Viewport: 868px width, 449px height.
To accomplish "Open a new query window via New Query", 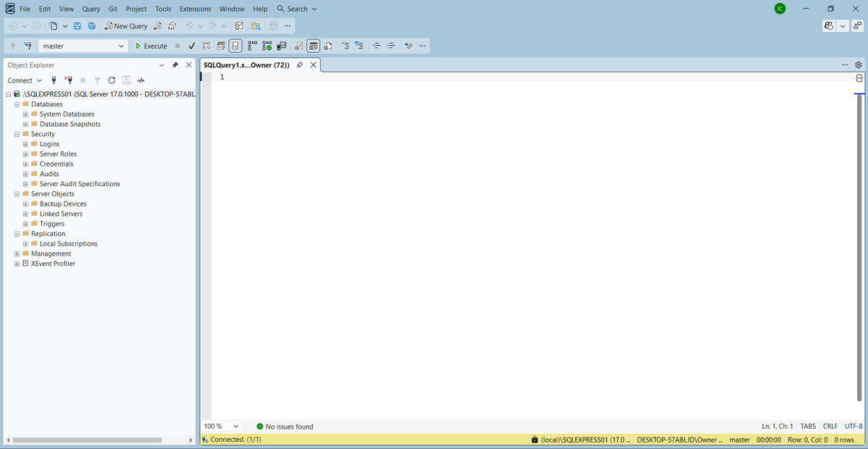I will [126, 25].
